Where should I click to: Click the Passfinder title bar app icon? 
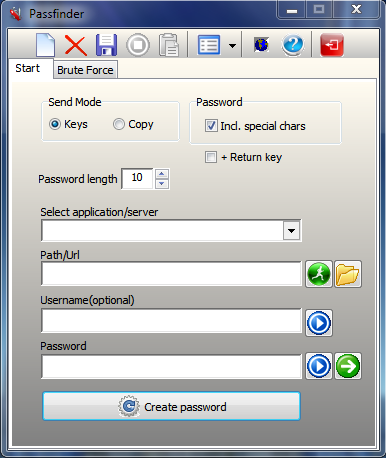(x=16, y=14)
